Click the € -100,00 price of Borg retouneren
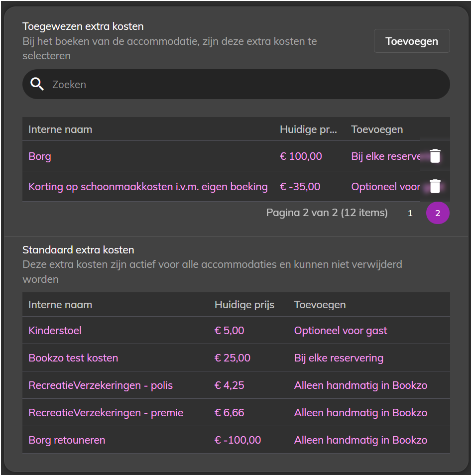Image resolution: width=472 pixels, height=476 pixels. (237, 440)
